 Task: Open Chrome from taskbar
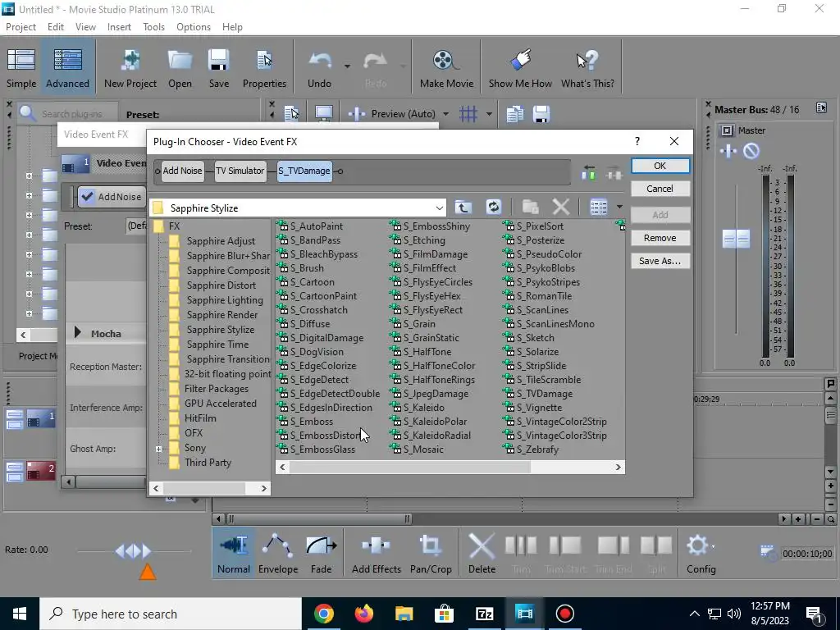pos(324,614)
